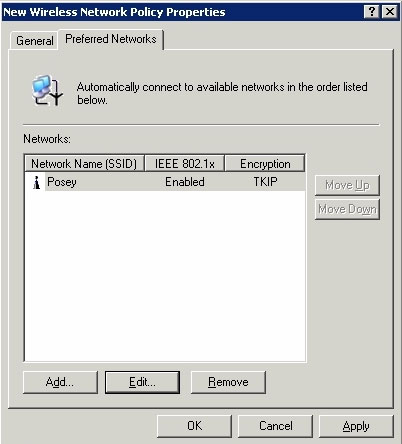The width and height of the screenshot is (402, 444).
Task: Sort by Network Name (SSID) column header
Action: click(x=84, y=164)
